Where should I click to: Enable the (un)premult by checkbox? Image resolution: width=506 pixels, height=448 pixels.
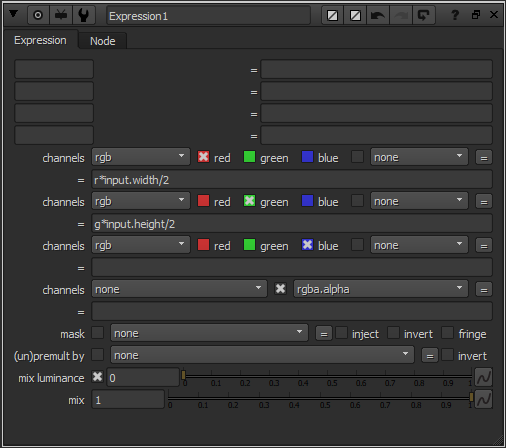click(x=97, y=355)
